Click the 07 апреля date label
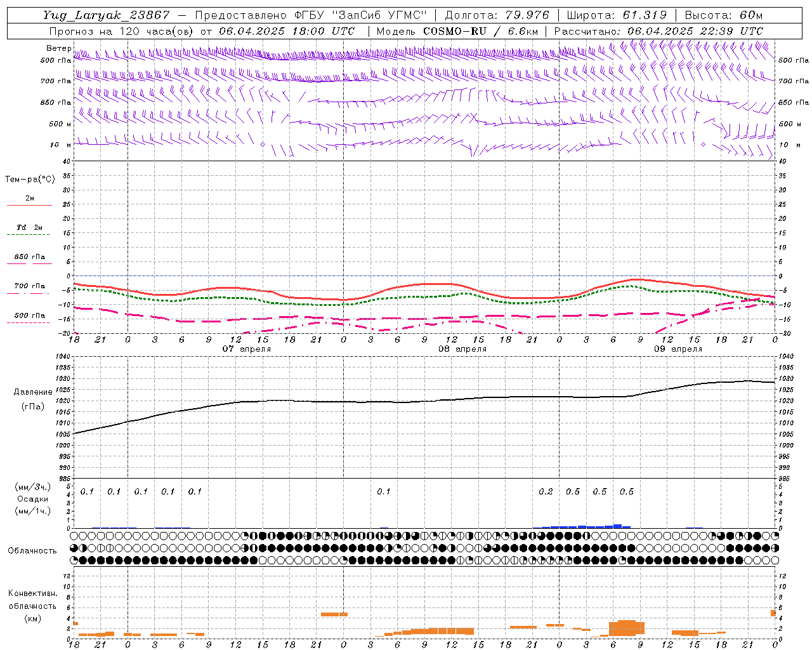The height and width of the screenshot is (650, 812). coord(246,349)
